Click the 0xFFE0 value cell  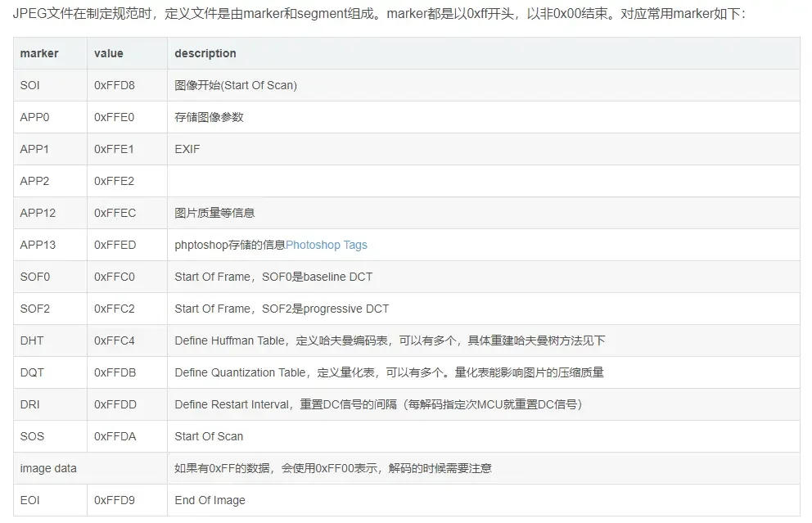[128, 118]
